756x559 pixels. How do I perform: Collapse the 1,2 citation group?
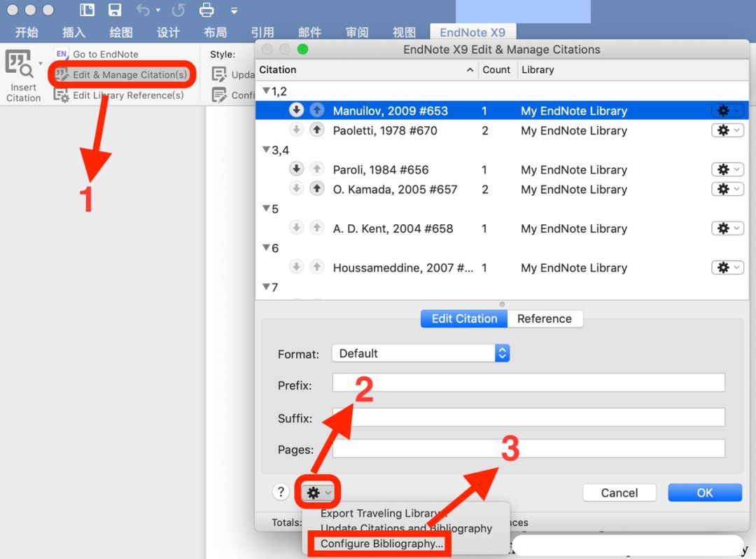pos(266,90)
